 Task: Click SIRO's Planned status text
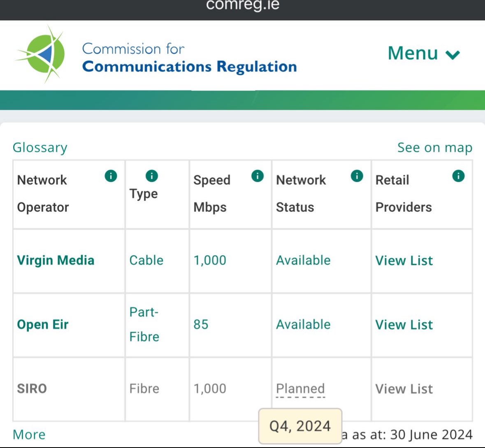tap(300, 389)
